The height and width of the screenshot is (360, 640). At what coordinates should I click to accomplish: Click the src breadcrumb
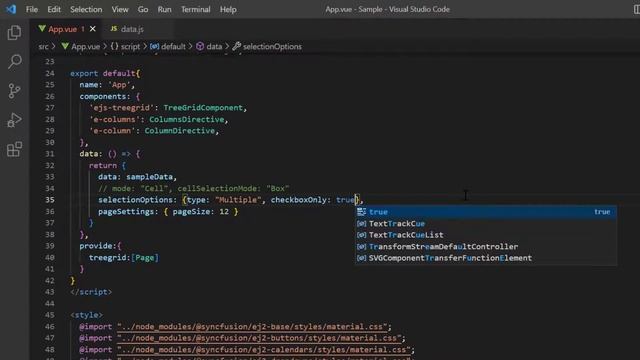43,47
